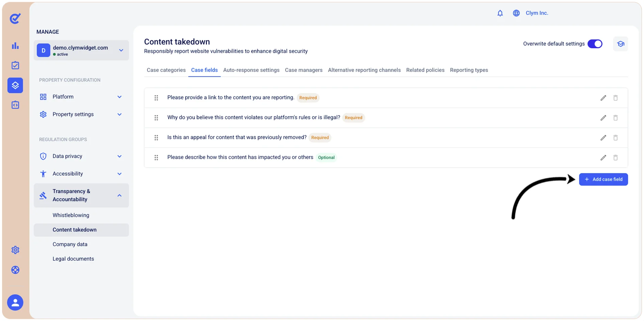Select Content takedown in the sidebar
644x321 pixels.
pos(81,230)
